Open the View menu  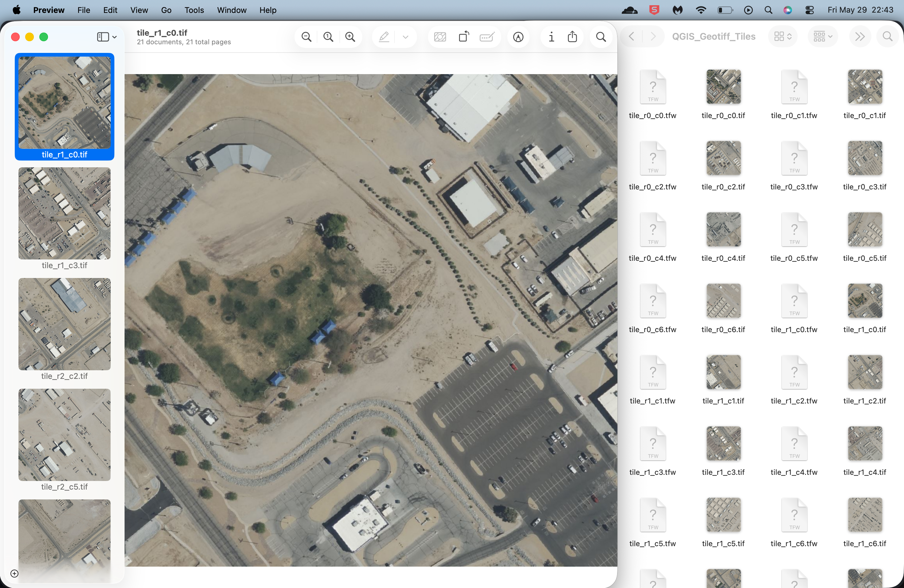pos(139,10)
